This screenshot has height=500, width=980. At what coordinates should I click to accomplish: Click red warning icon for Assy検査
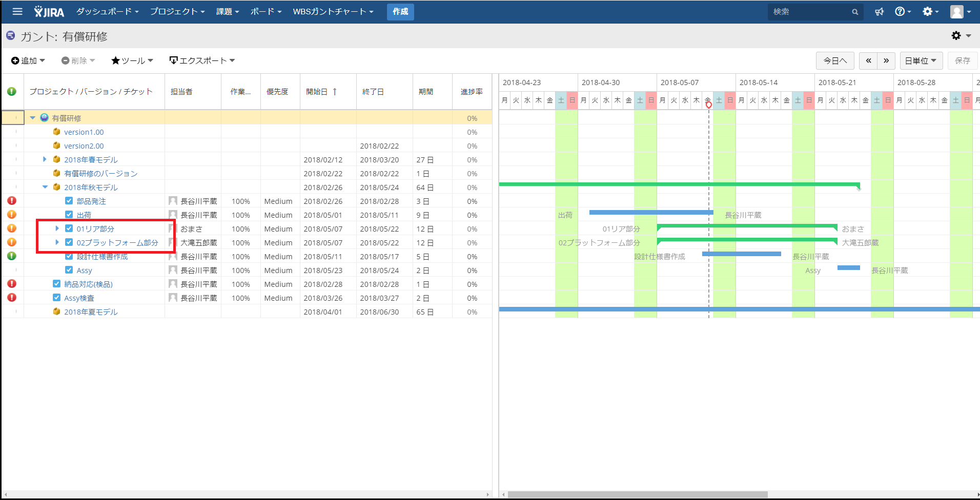tap(12, 298)
